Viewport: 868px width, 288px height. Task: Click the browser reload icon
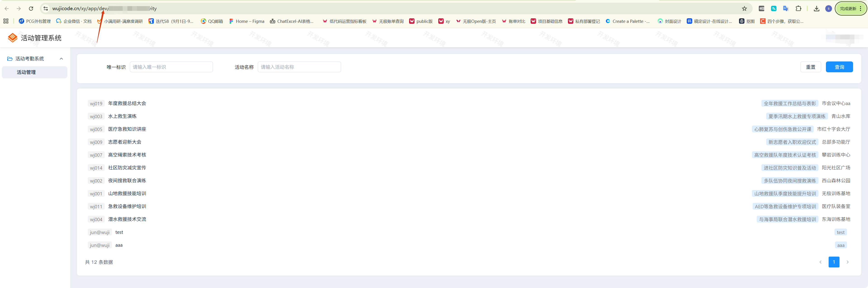click(x=31, y=9)
